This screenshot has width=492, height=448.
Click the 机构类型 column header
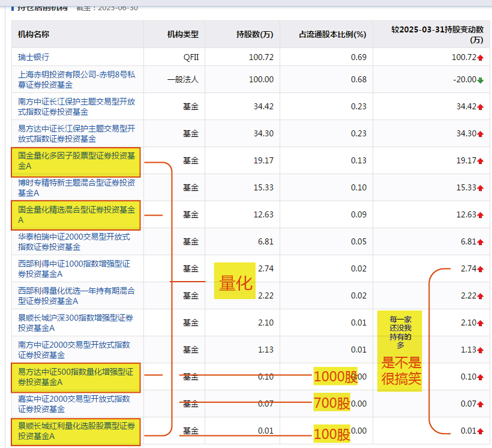(182, 35)
